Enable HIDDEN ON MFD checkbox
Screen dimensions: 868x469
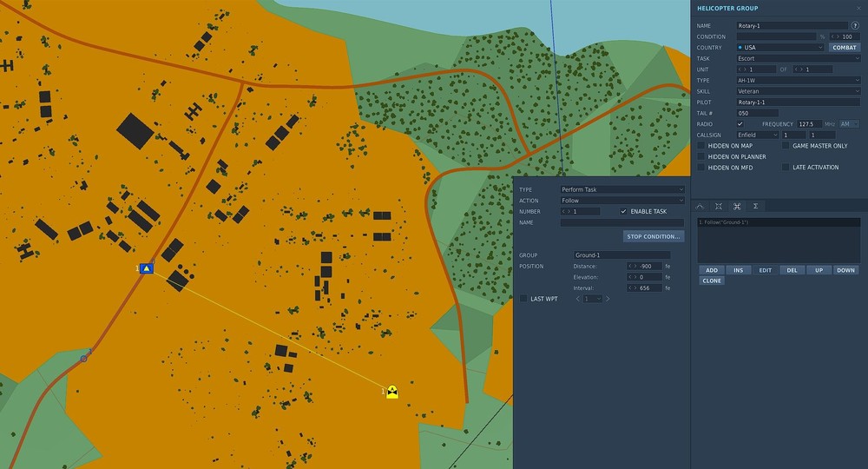click(x=700, y=168)
